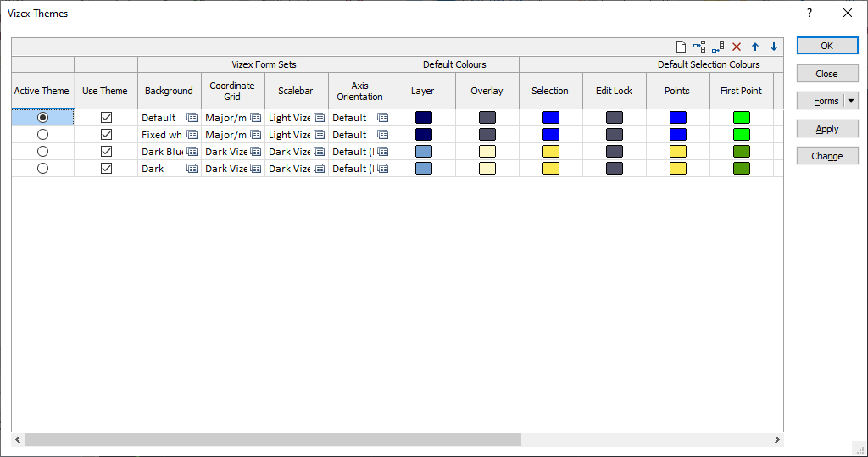Activate the Dark theme radio button
The image size is (868, 457).
coord(42,169)
